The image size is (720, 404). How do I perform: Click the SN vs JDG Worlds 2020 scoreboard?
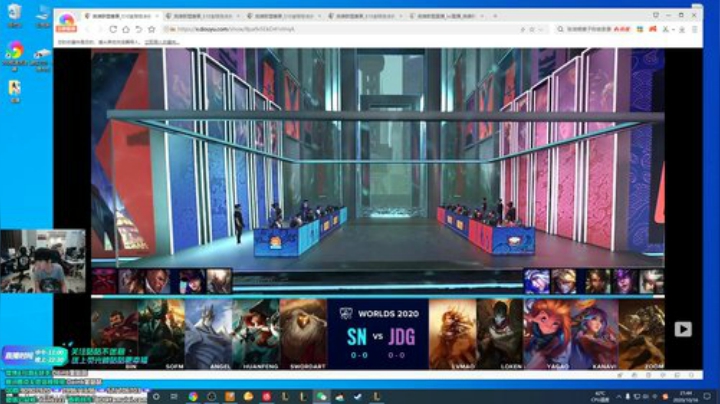[x=378, y=334]
